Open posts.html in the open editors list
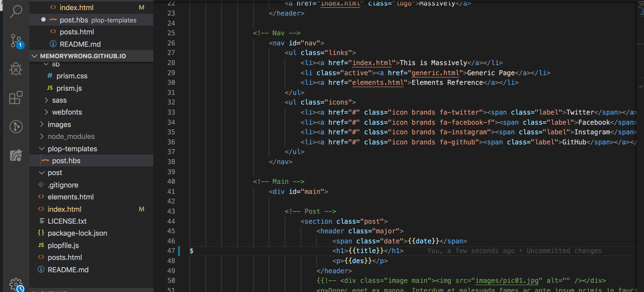Image resolution: width=644 pixels, height=292 pixels. (x=91, y=32)
